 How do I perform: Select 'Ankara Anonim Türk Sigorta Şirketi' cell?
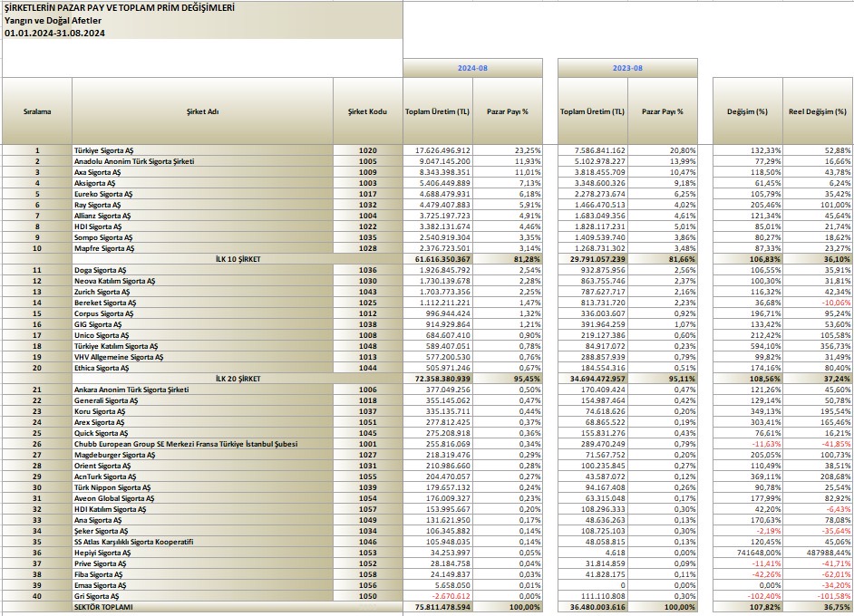202,390
